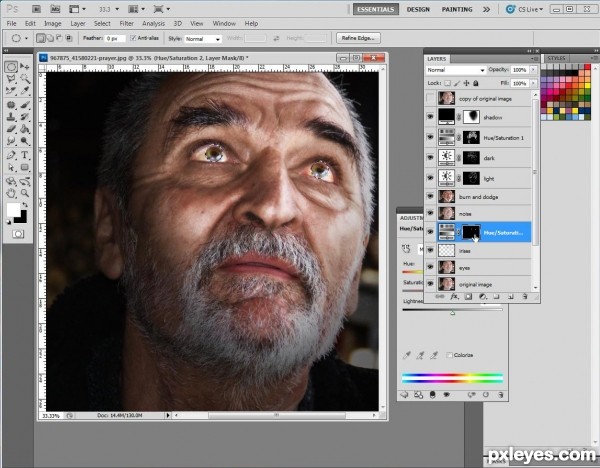Create new adjustment layer icon
The height and width of the screenshot is (468, 600).
tap(483, 297)
